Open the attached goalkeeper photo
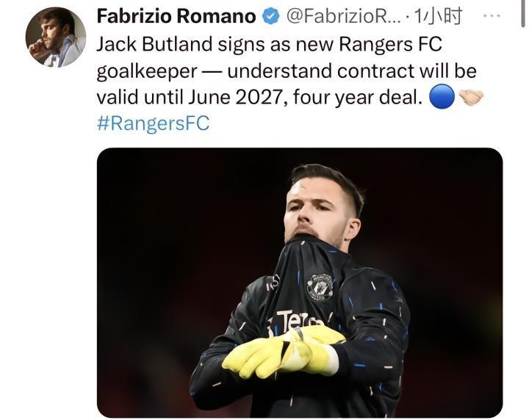Image resolution: width=529 pixels, height=420 pixels. coord(300,283)
